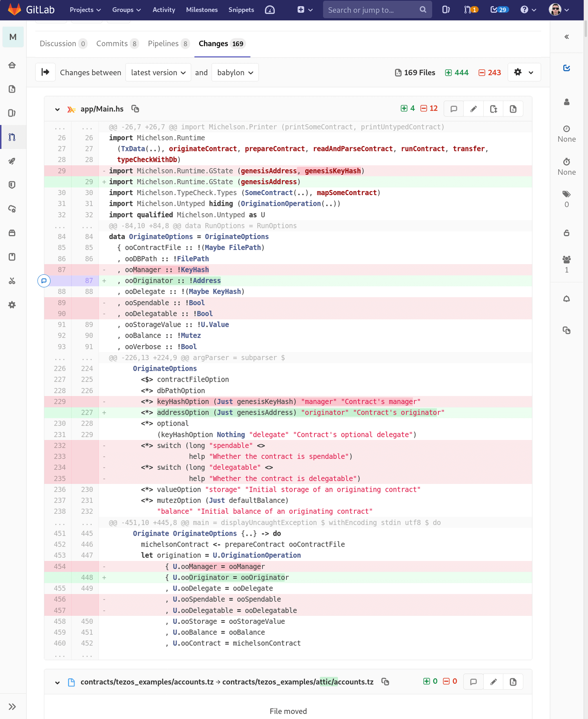Open the app/Main.hs file link

(x=102, y=109)
